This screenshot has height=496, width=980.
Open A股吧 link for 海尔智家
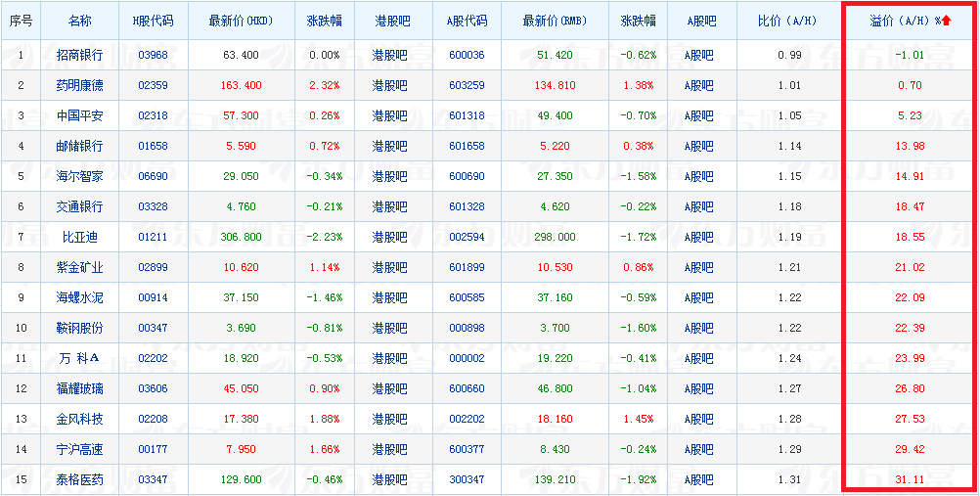698,176
